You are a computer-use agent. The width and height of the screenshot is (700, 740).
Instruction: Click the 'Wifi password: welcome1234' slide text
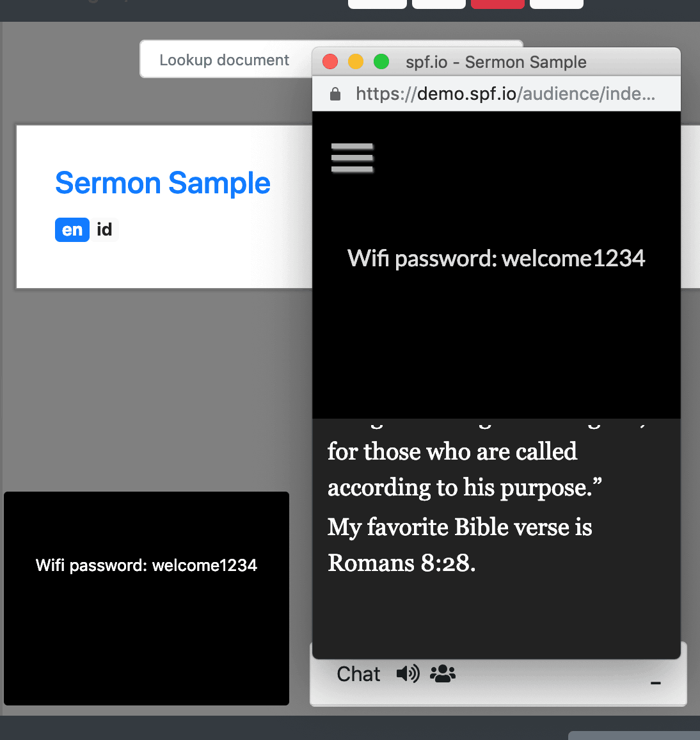point(497,259)
